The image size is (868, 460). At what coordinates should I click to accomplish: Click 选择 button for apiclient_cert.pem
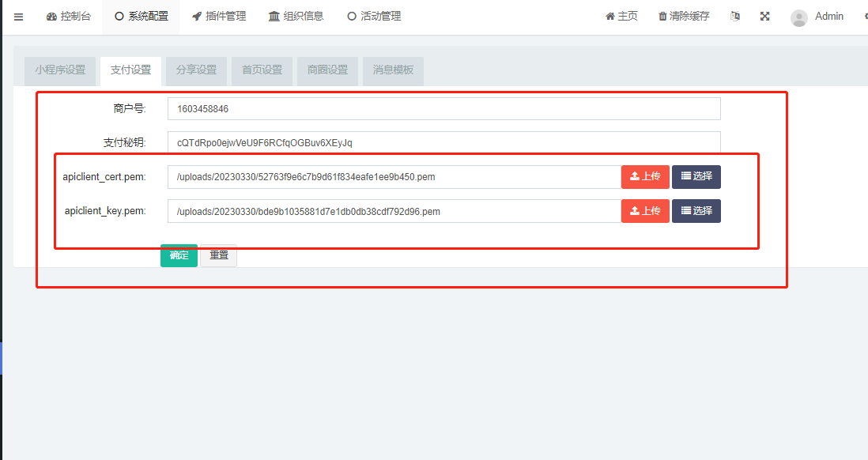coord(696,177)
